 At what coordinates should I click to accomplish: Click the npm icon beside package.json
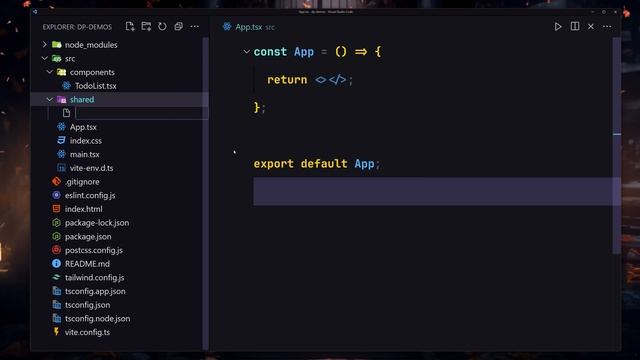point(56,236)
